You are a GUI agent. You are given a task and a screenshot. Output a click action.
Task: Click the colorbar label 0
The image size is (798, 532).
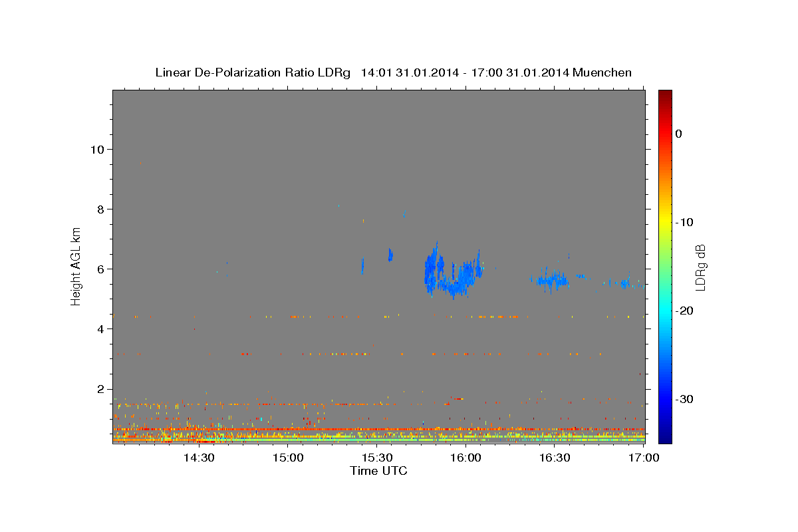point(679,134)
